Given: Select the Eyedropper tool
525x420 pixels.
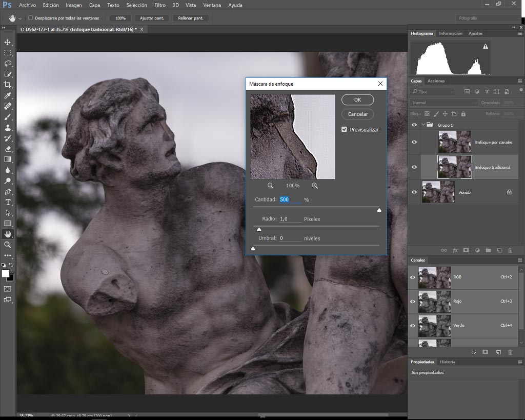Looking at the screenshot, I should click(x=8, y=95).
